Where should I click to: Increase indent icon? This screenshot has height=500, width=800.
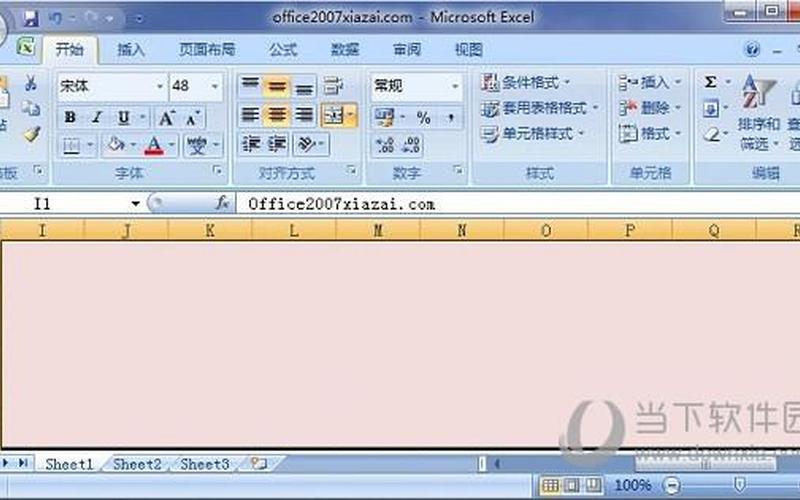pyautogui.click(x=277, y=144)
